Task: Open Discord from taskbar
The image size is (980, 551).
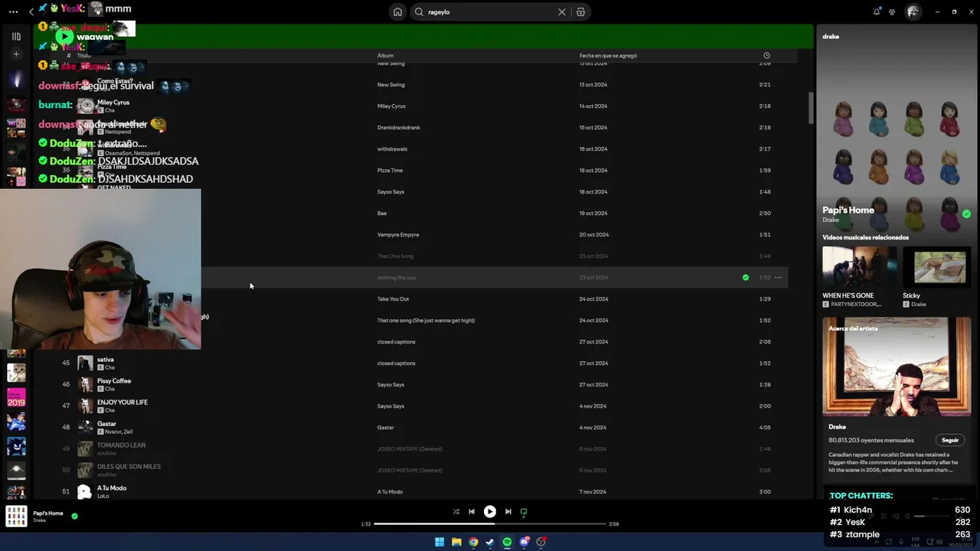Action: 524,543
